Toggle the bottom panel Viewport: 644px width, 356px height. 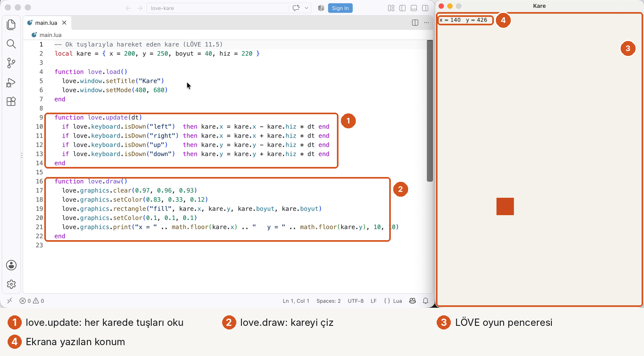pyautogui.click(x=414, y=8)
